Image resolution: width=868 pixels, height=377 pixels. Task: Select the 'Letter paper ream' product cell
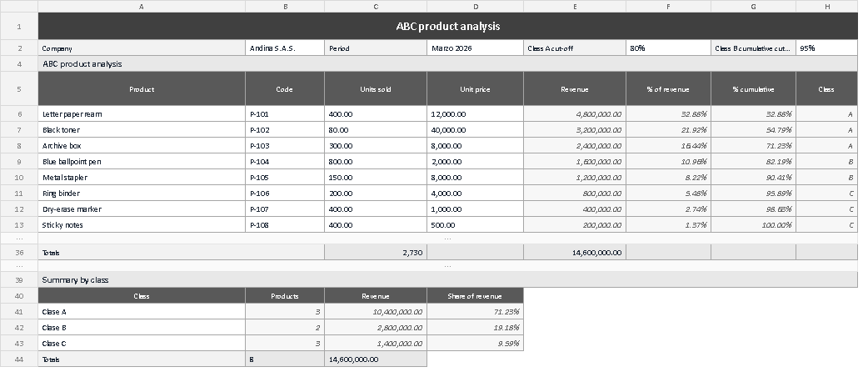[142, 114]
